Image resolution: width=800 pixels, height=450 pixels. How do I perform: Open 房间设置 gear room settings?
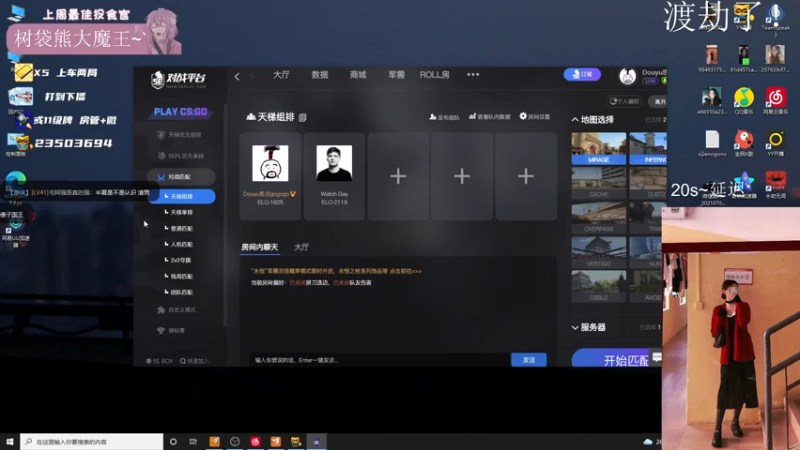[535, 117]
